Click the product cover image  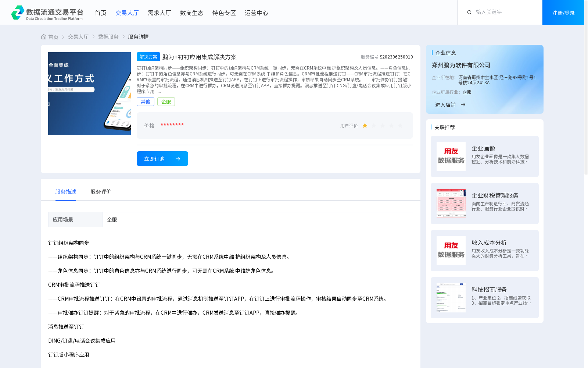pyautogui.click(x=89, y=93)
